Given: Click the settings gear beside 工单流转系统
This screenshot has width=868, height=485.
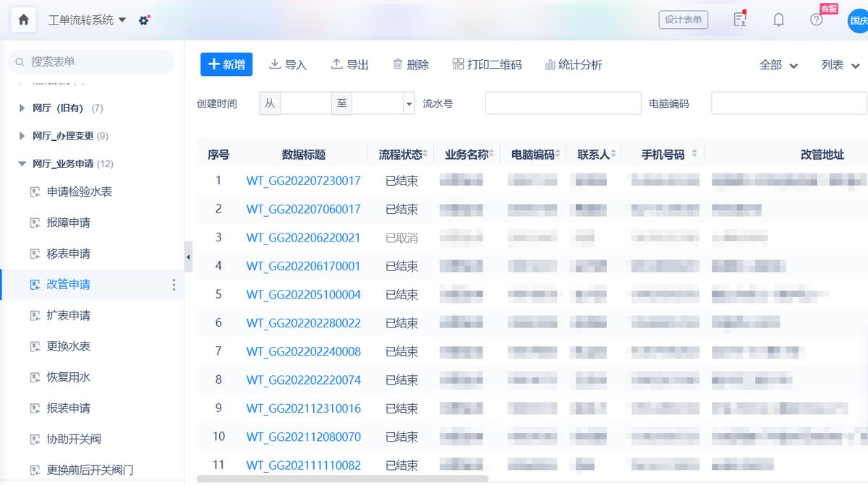Looking at the screenshot, I should 143,20.
